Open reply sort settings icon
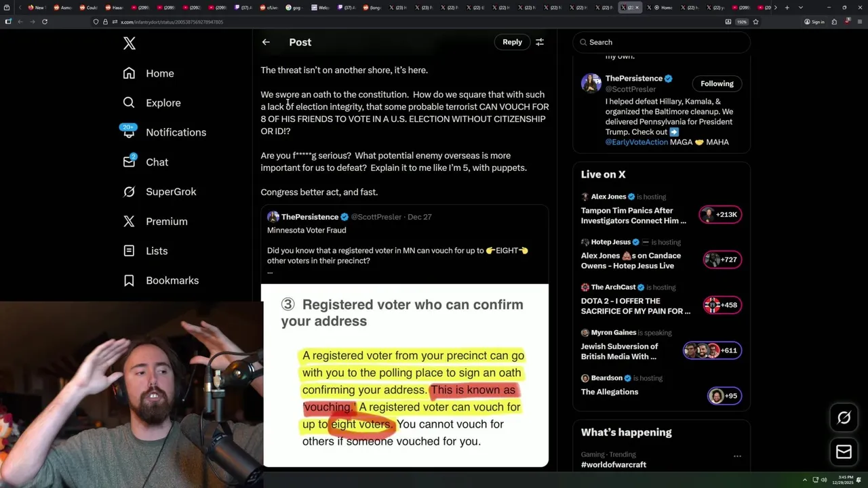This screenshot has width=868, height=488. click(540, 42)
